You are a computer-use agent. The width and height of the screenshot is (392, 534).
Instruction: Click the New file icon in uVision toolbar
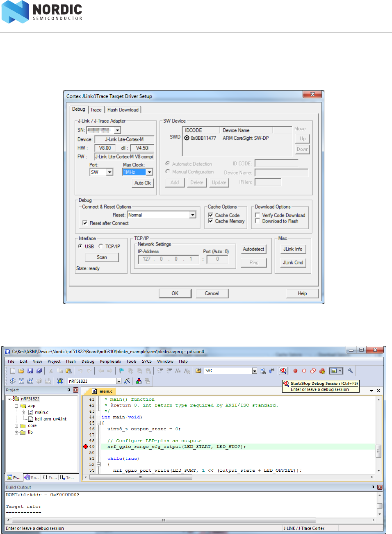(12, 371)
